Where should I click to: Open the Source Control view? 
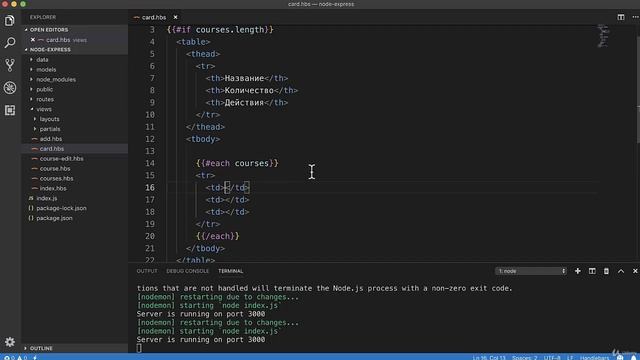pyautogui.click(x=10, y=65)
